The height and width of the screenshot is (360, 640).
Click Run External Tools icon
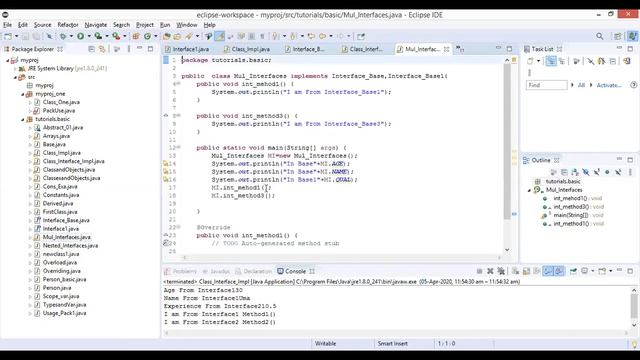click(116, 36)
